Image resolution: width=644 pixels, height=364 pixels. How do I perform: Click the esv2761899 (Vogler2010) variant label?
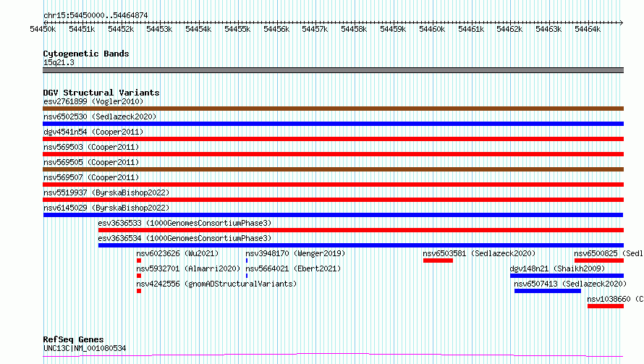click(x=93, y=101)
